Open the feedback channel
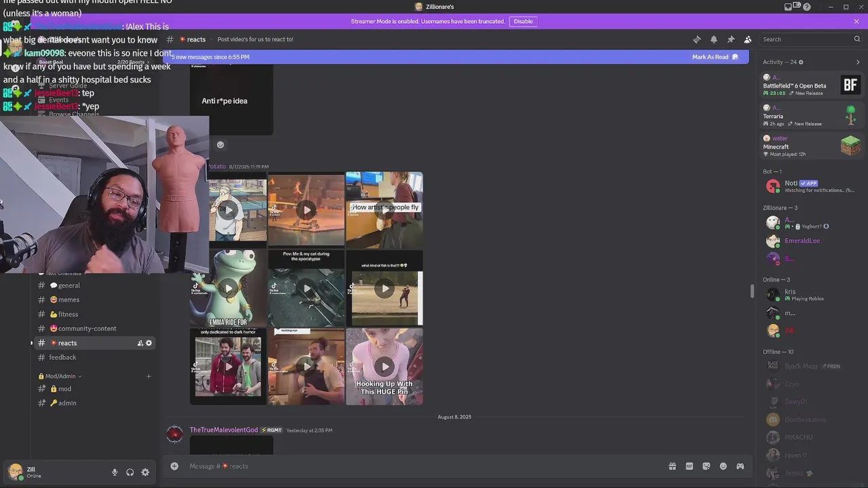Image resolution: width=868 pixels, height=488 pixels. [95, 357]
